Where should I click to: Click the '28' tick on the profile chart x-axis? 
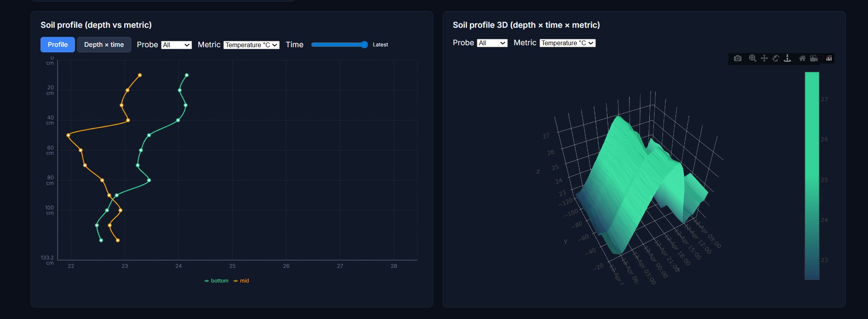pyautogui.click(x=394, y=266)
